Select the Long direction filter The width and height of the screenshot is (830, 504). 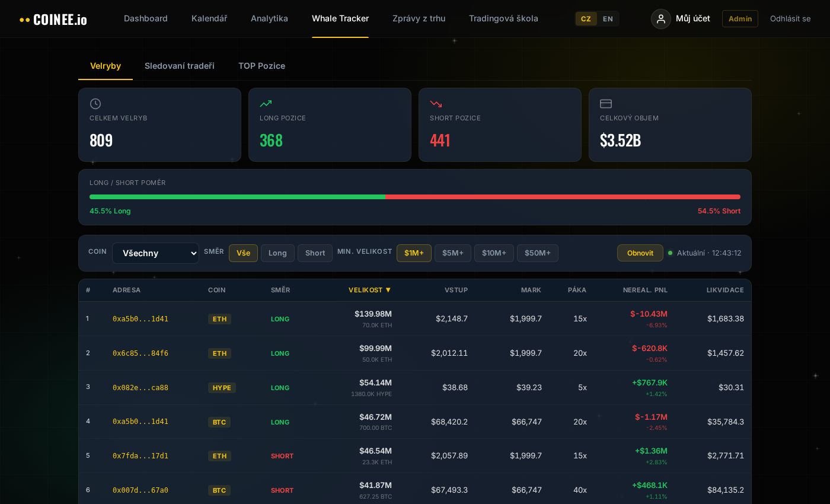[277, 253]
